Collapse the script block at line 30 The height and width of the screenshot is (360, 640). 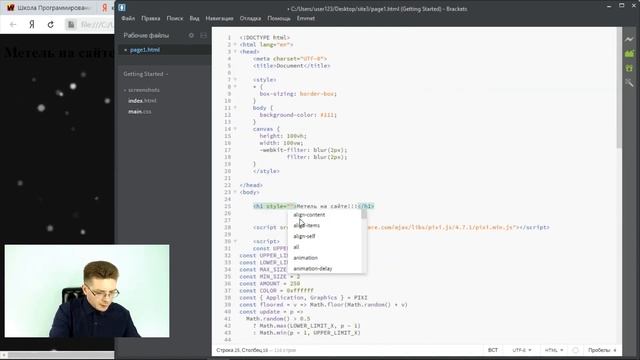(x=235, y=241)
